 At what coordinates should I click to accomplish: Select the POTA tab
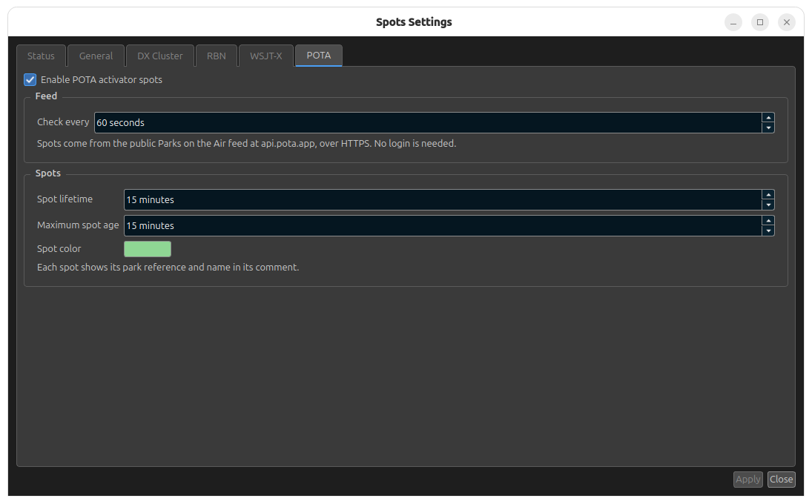318,56
